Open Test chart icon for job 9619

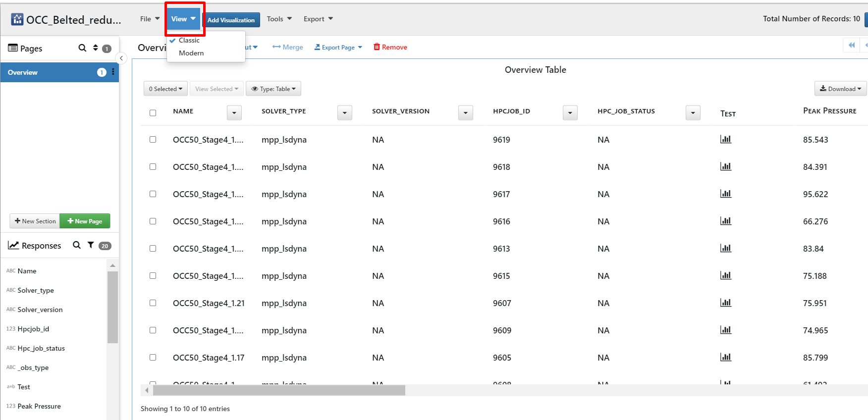[x=726, y=139]
